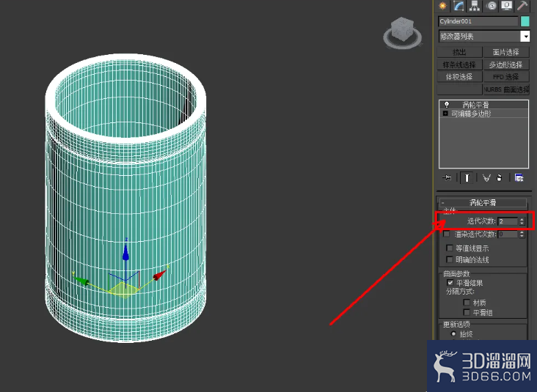Click the 渲染迭代次数 spinner arrows
Screen dimensions: 537x392
pos(522,234)
